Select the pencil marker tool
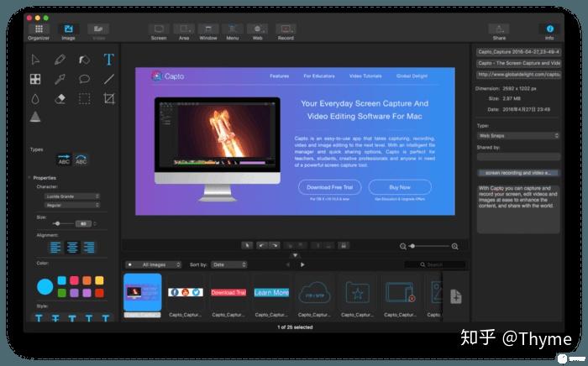588x366 pixels. tap(60, 60)
